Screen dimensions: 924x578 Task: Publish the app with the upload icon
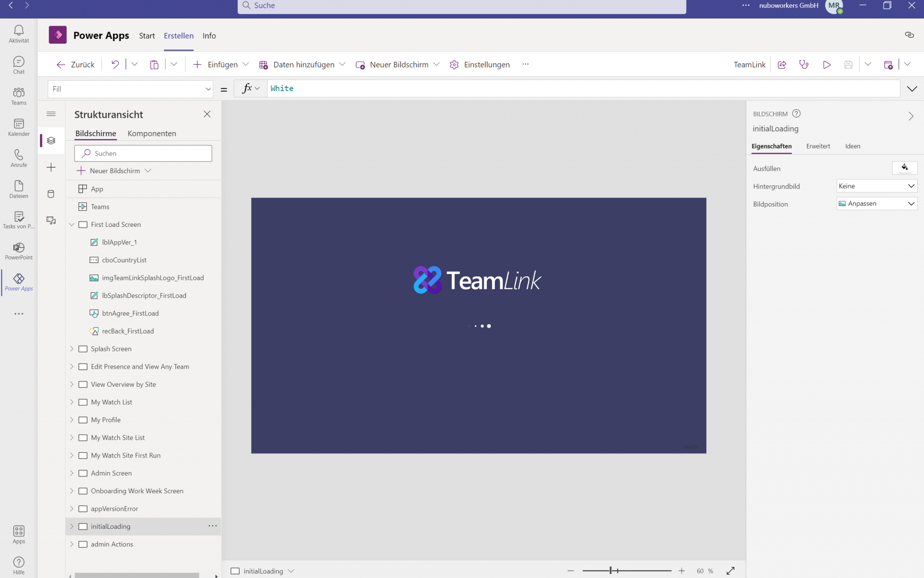pos(889,65)
